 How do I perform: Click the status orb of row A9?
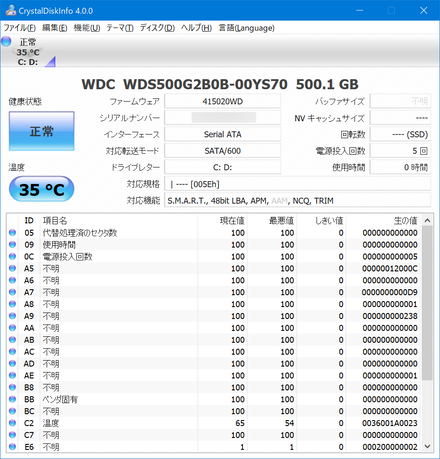pos(13,316)
